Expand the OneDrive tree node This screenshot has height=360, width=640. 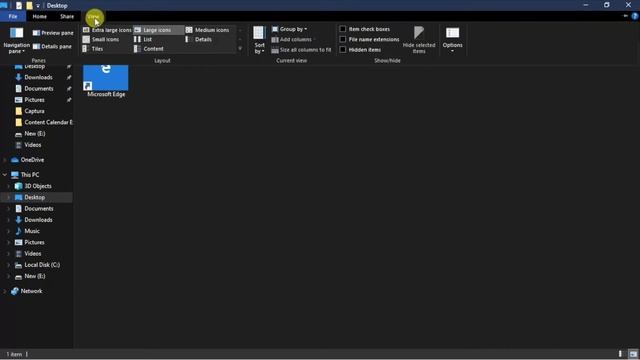point(4,160)
